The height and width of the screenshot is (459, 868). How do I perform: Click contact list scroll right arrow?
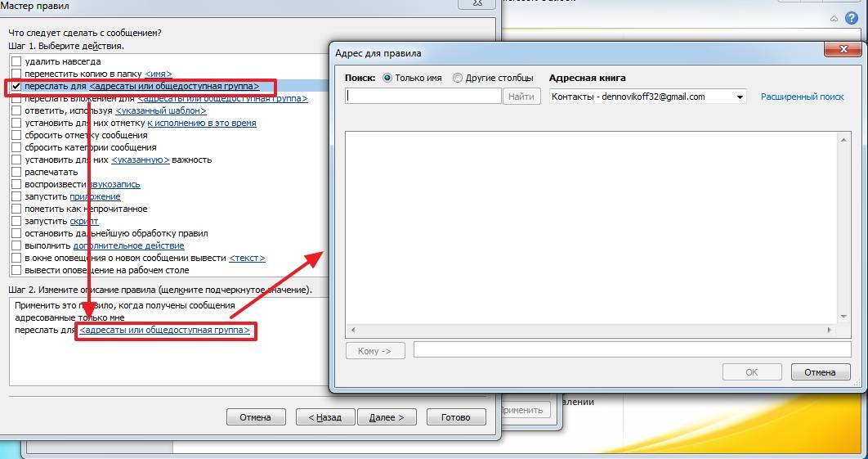click(830, 331)
